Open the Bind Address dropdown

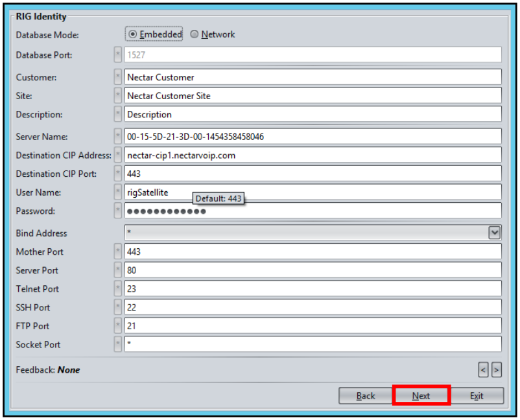[494, 233]
